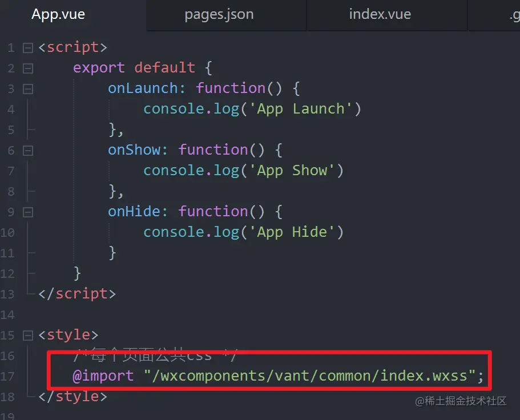Click line number 13 in the gutter
The height and width of the screenshot is (420, 520).
pos(7,294)
